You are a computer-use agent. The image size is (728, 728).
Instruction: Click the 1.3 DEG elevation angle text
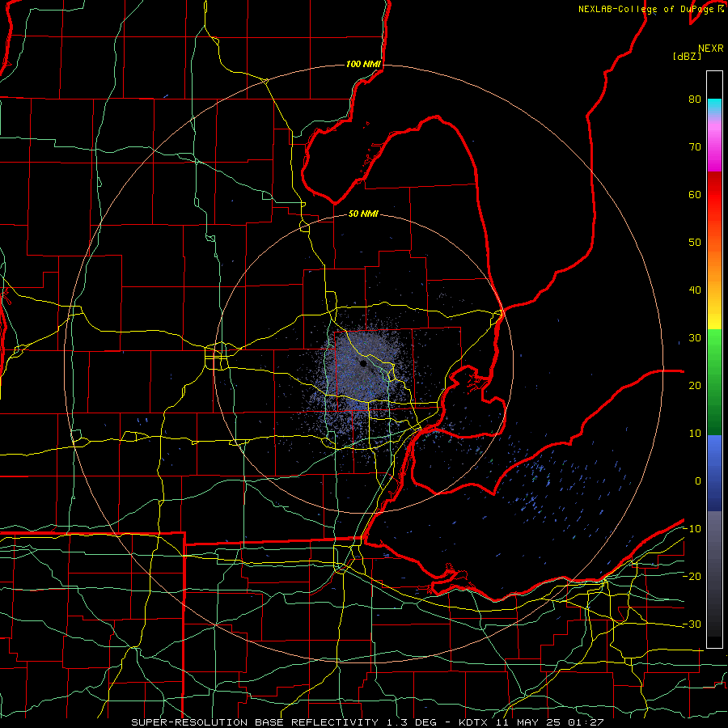click(x=413, y=722)
